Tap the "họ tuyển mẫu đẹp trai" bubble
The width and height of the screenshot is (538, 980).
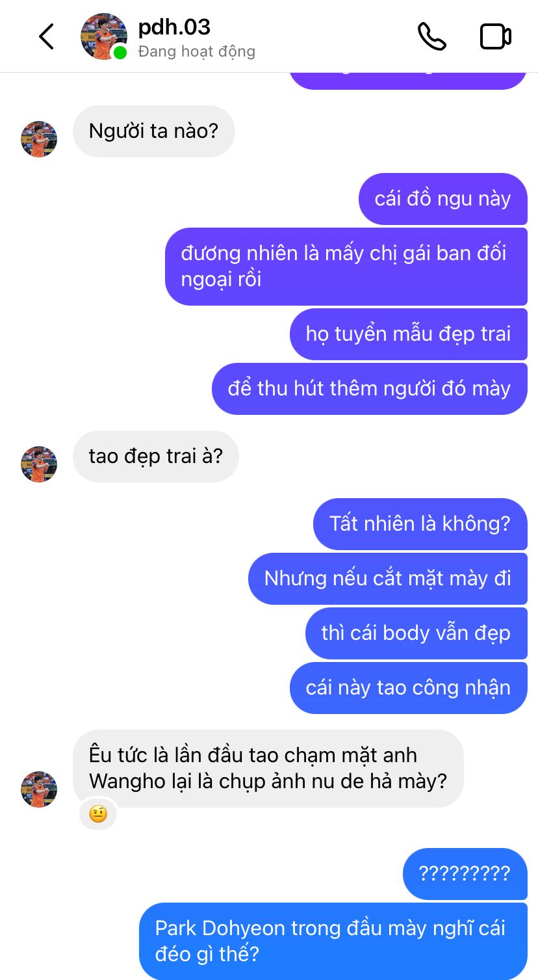click(409, 334)
